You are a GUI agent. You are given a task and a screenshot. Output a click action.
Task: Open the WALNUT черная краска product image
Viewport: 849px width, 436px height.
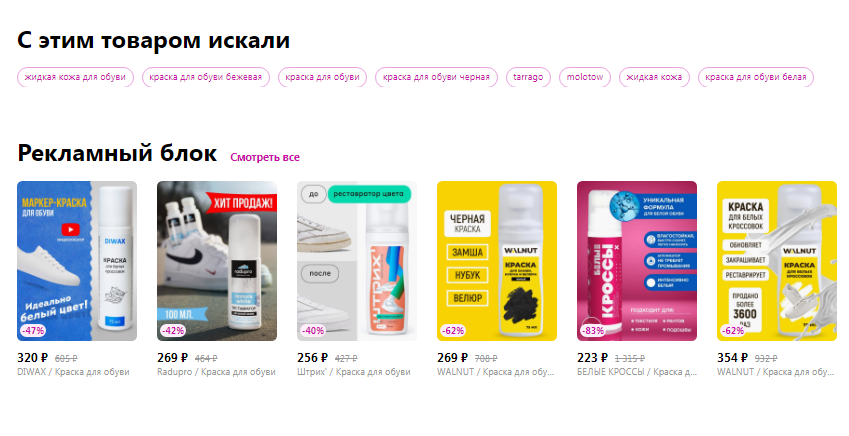497,261
